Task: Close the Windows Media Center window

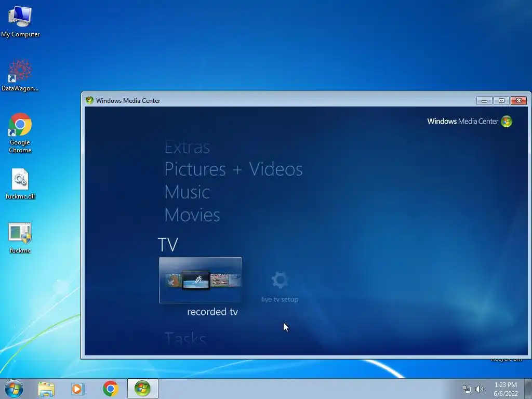Action: point(519,100)
